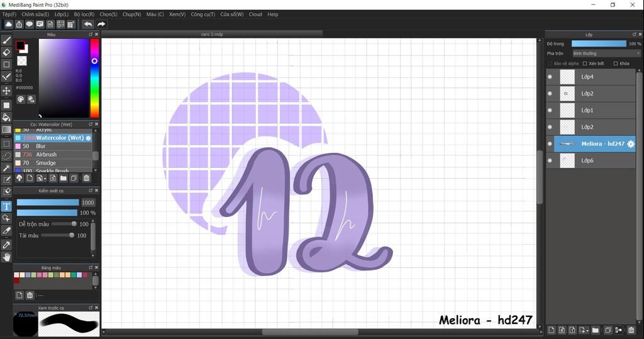Select the Lasso selection tool
This screenshot has height=339, width=644.
pos(6,156)
